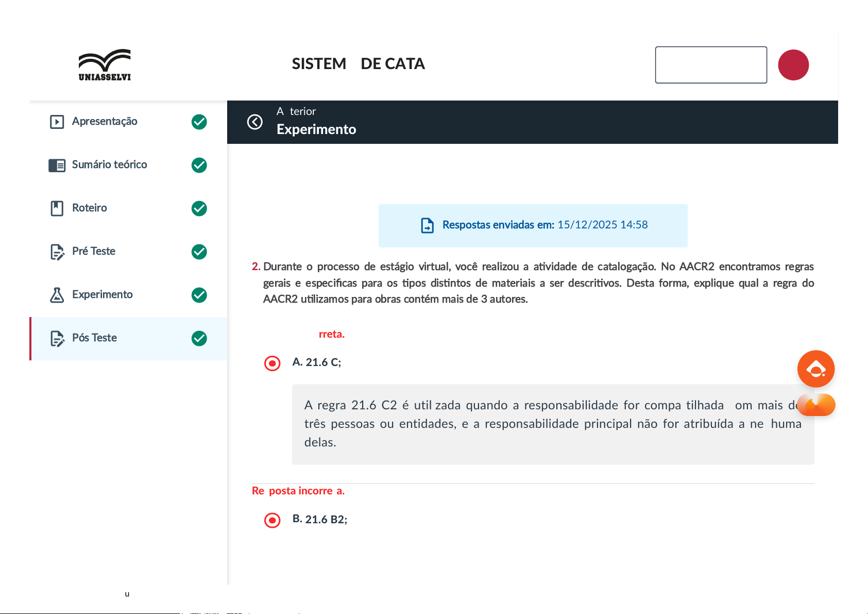868x614 pixels.
Task: Click the Roteiro bookmark icon
Action: (57, 208)
